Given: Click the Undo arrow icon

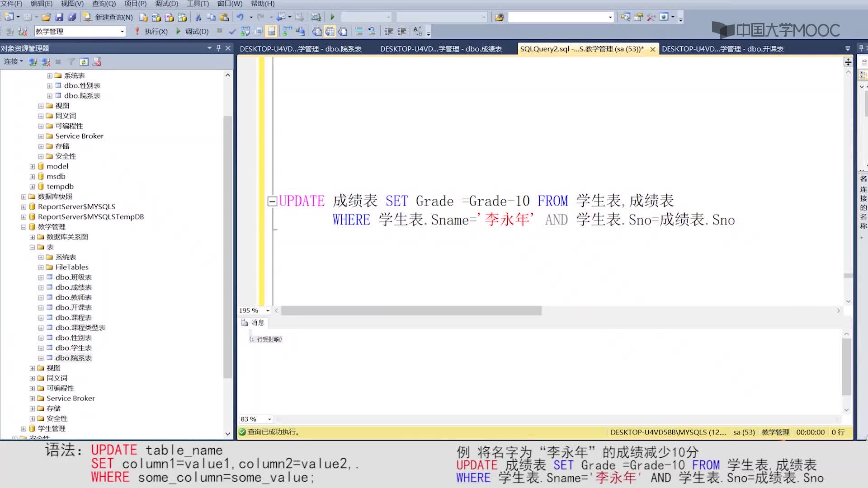Looking at the screenshot, I should (x=240, y=17).
